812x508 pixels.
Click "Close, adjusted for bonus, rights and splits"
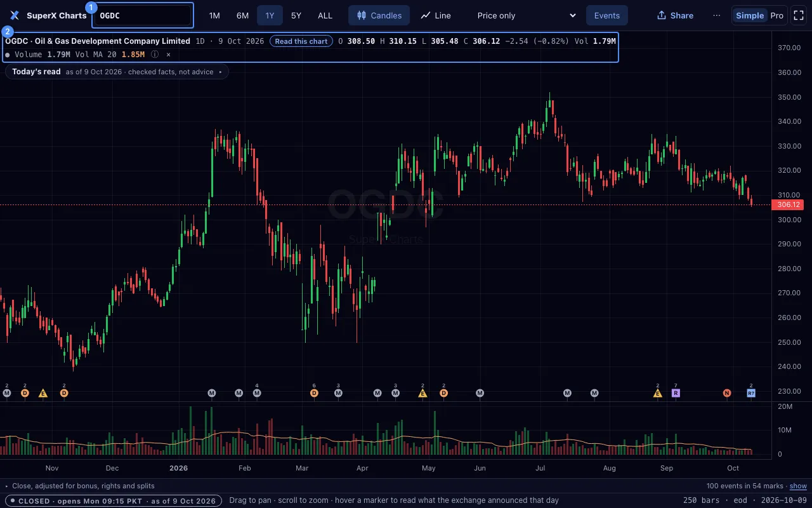pos(83,486)
